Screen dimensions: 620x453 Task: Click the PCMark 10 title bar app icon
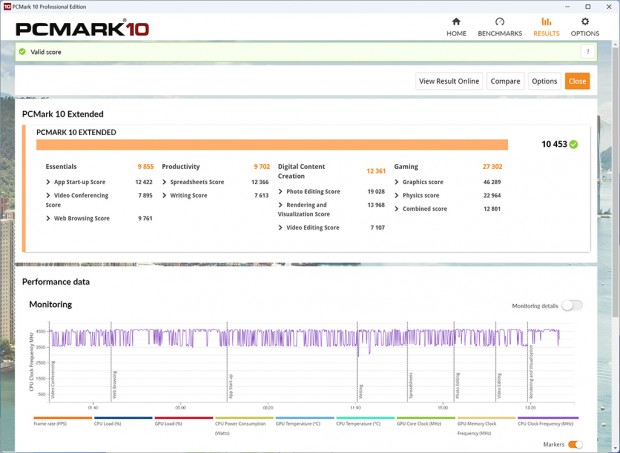coord(7,6)
